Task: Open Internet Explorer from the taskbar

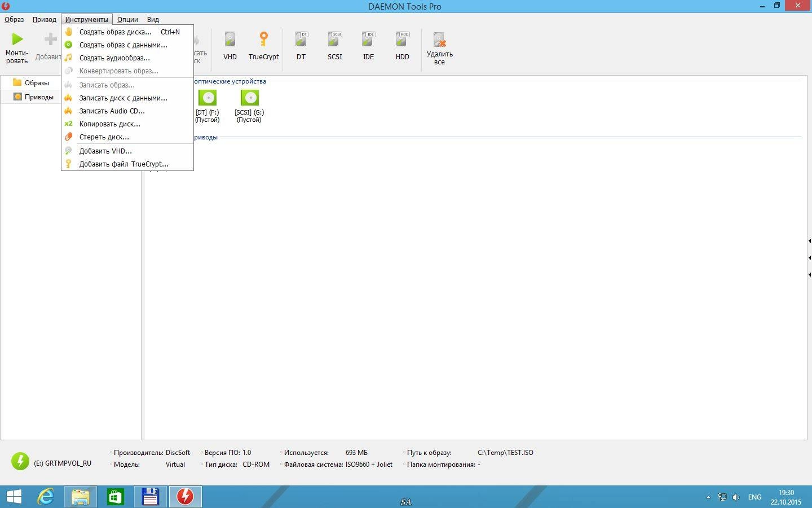Action: click(46, 497)
